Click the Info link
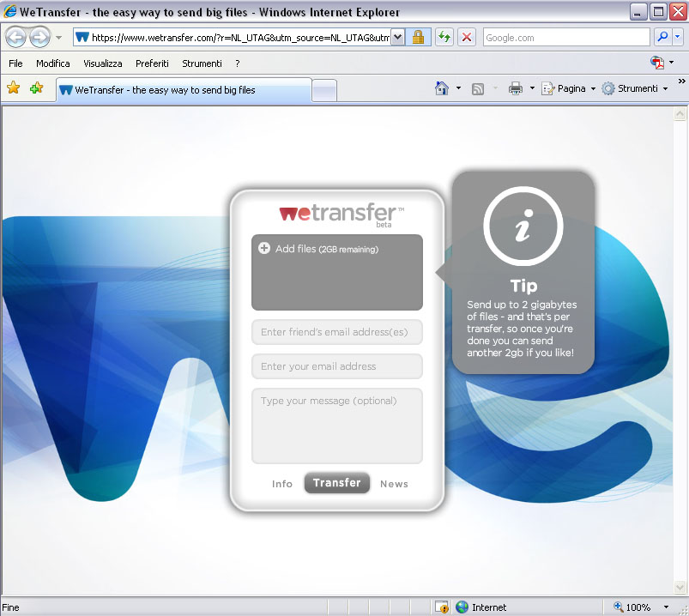The height and width of the screenshot is (616, 689). [282, 484]
